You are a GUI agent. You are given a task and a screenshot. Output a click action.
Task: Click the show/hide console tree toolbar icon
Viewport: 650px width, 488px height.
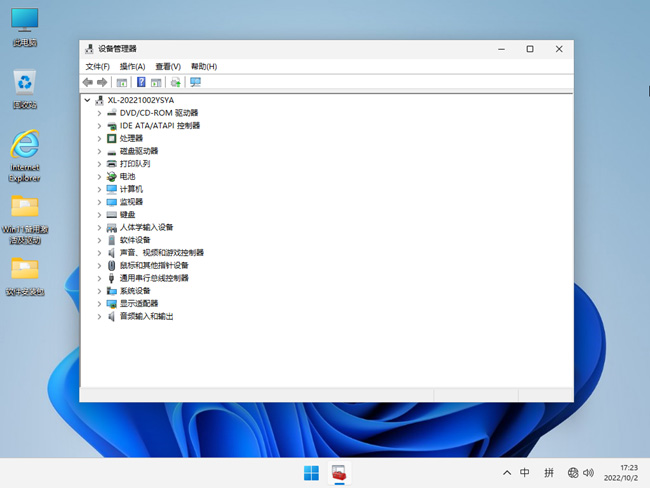[121, 83]
